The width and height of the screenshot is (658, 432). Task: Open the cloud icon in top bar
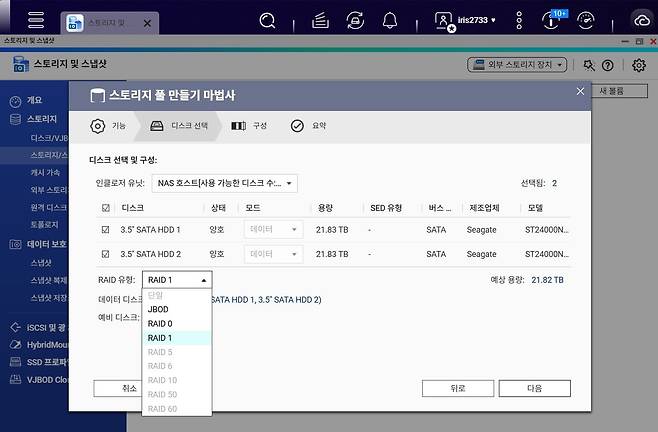641,20
